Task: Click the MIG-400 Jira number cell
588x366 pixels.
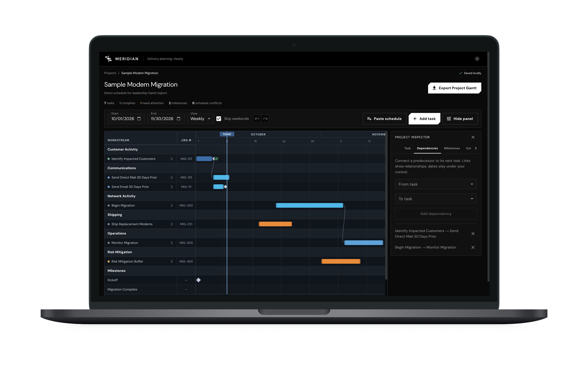Action: point(186,261)
